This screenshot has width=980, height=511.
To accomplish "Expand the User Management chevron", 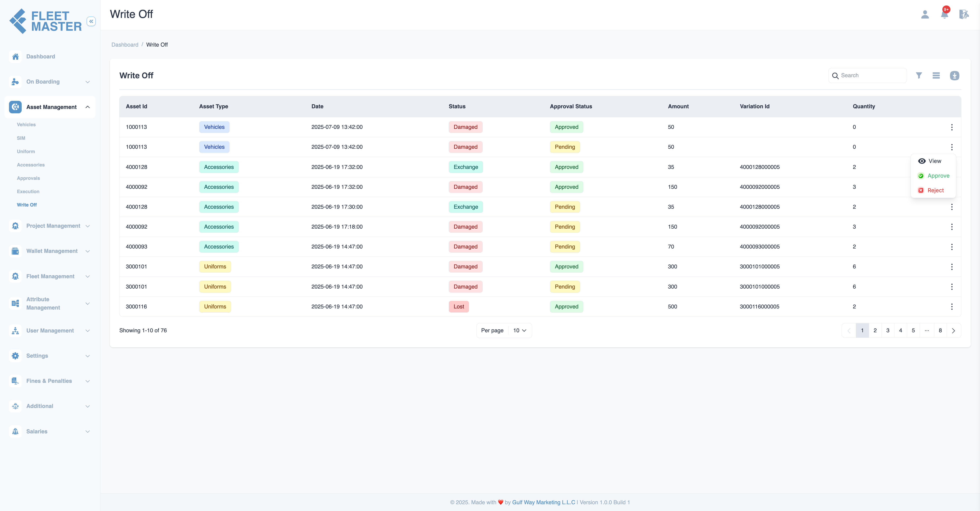I will tap(88, 330).
